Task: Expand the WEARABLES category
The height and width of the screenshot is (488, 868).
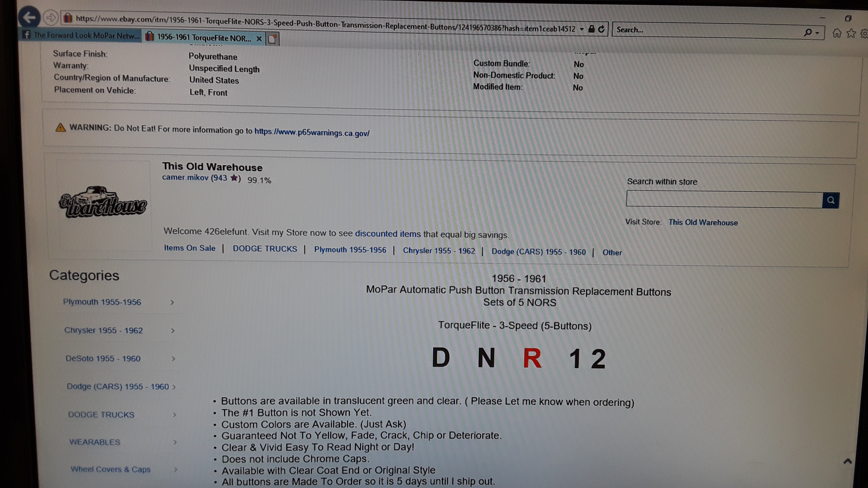Action: coord(174,442)
